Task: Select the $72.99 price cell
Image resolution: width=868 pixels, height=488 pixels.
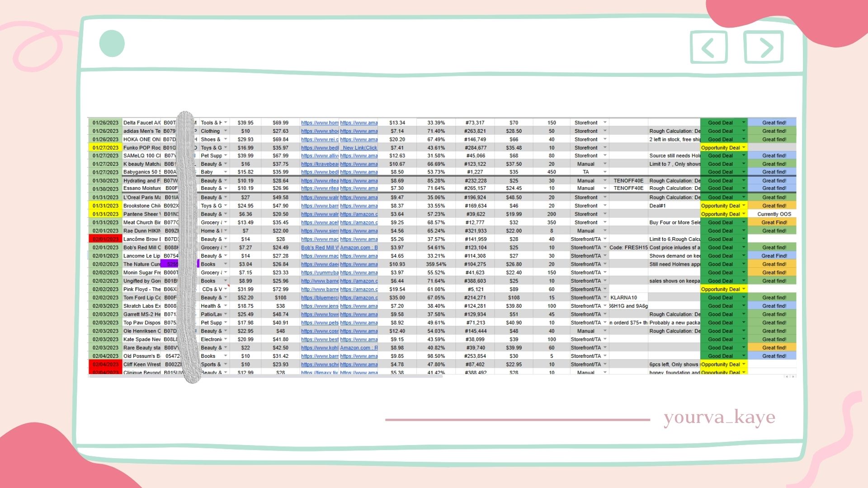Action: pos(280,289)
